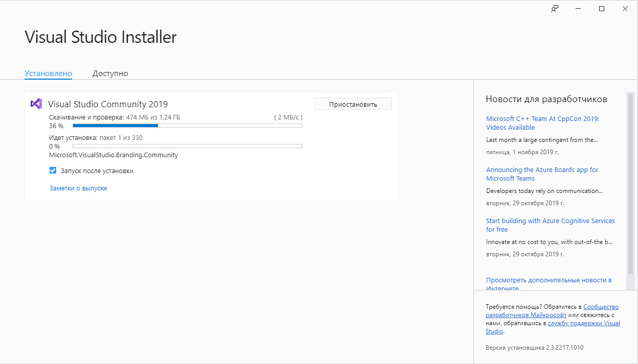638x364 pixels.
Task: Switch to the Установлено tab
Action: tap(48, 74)
